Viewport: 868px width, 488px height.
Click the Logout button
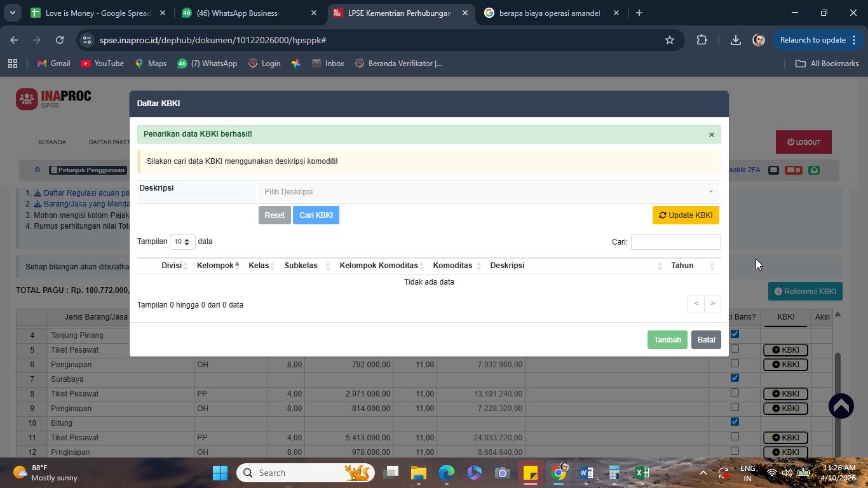(x=804, y=142)
